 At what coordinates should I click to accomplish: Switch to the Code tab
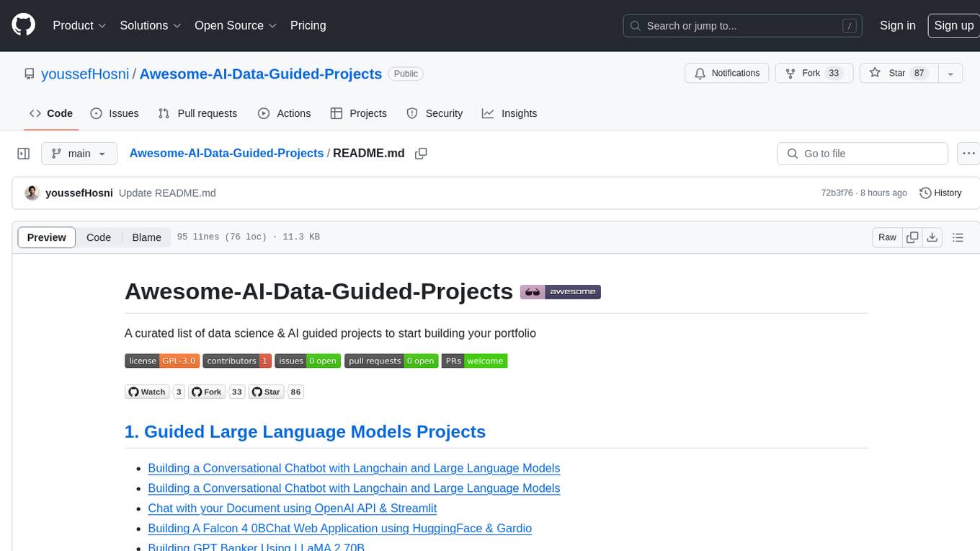(x=50, y=113)
